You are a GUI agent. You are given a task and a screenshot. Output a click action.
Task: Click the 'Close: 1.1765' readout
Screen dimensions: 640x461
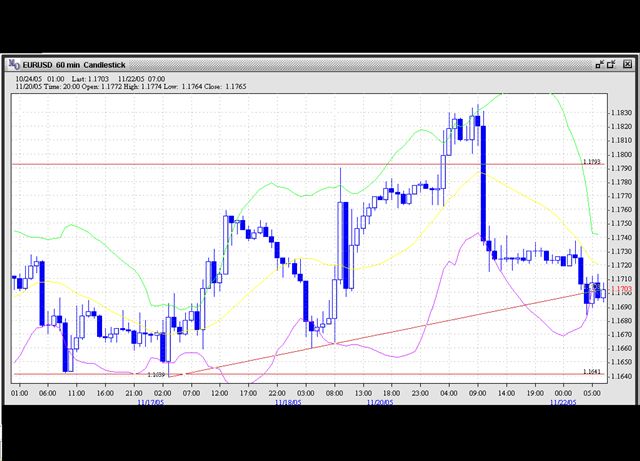[225, 87]
